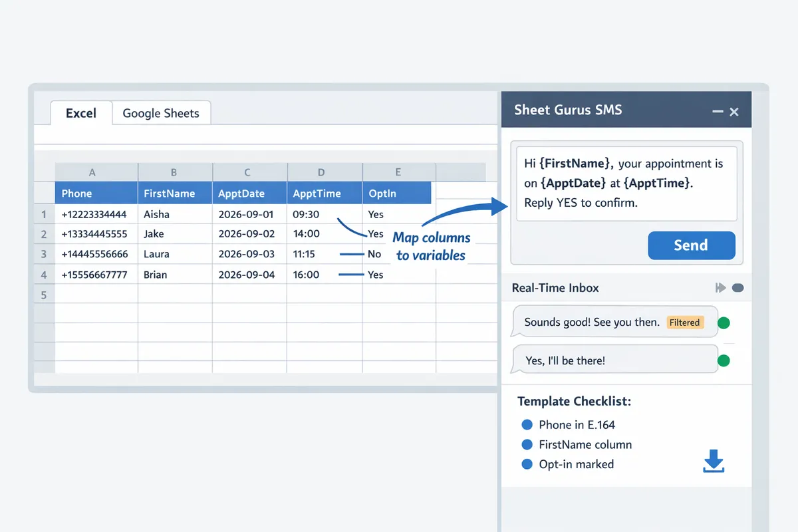Image resolution: width=798 pixels, height=532 pixels.
Task: Select row 4 header
Action: (x=44, y=274)
